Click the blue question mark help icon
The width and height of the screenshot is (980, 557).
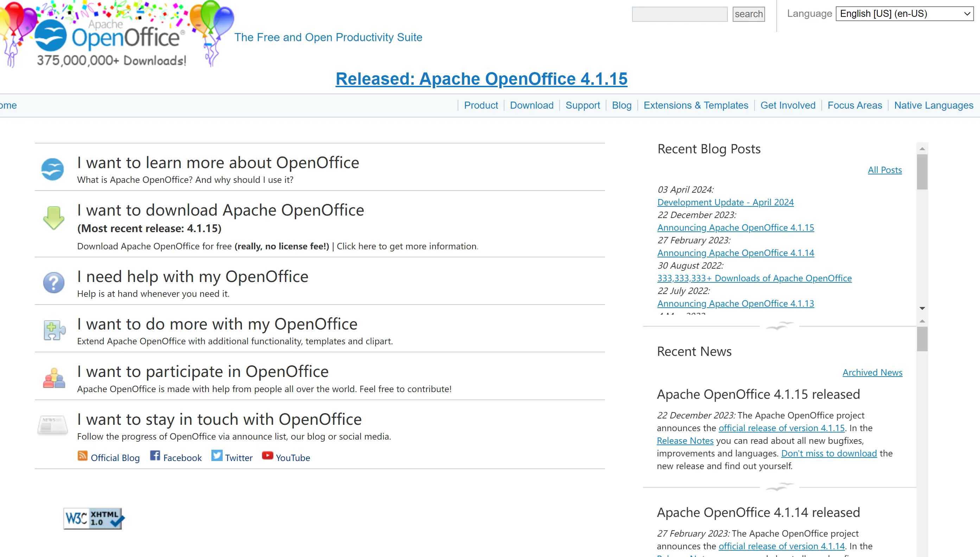(x=53, y=283)
